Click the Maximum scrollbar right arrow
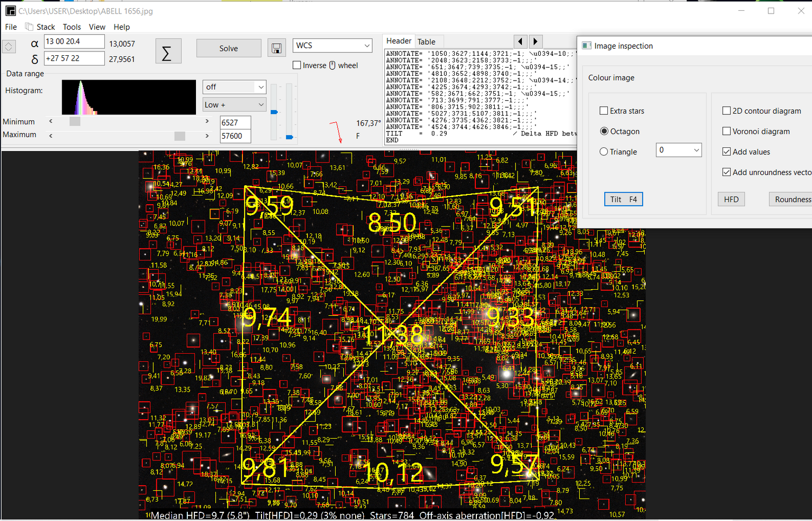812x521 pixels. pos(207,135)
